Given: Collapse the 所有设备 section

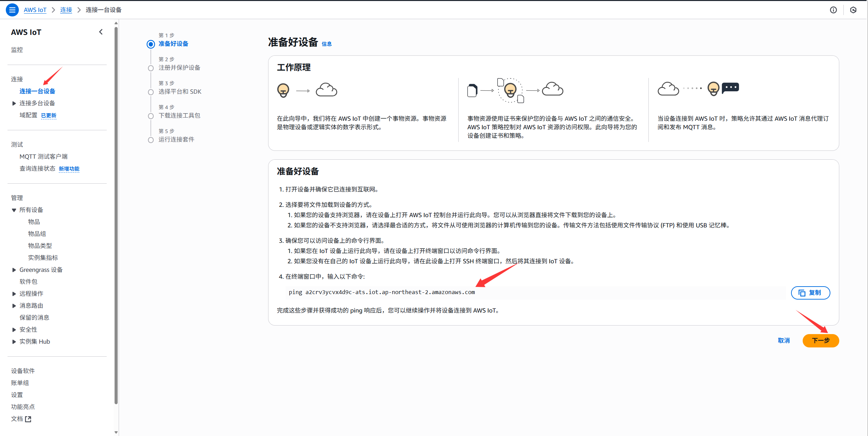Looking at the screenshot, I should click(14, 210).
